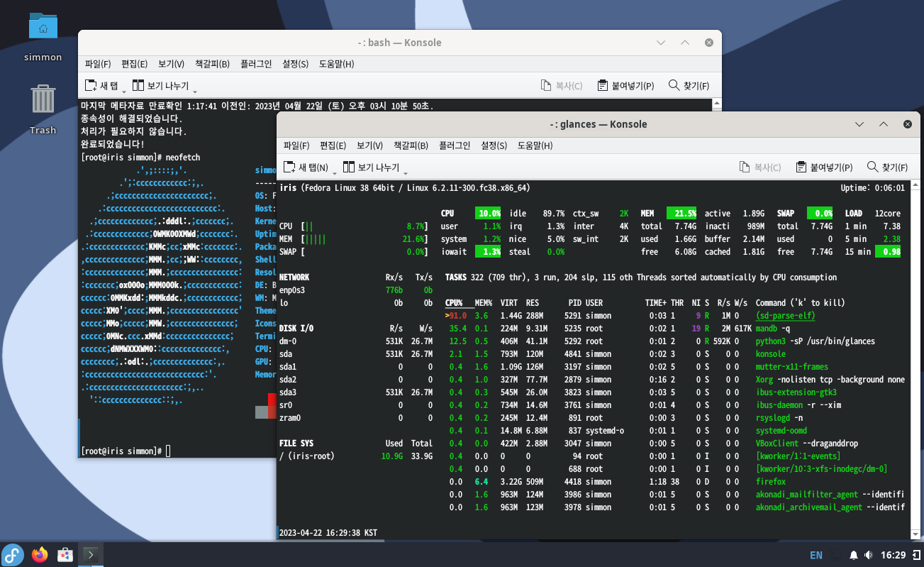This screenshot has width=924, height=567.
Task: Click the 'Uptime: 0:06:01' text
Action: [x=872, y=188]
